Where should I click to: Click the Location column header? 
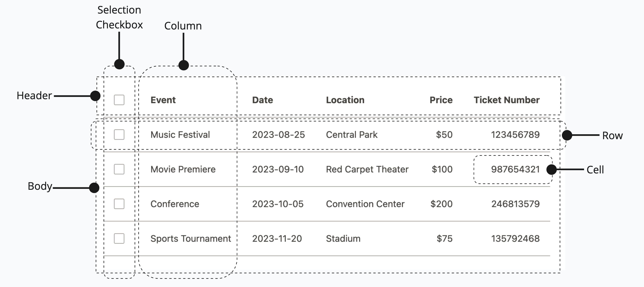tap(345, 100)
